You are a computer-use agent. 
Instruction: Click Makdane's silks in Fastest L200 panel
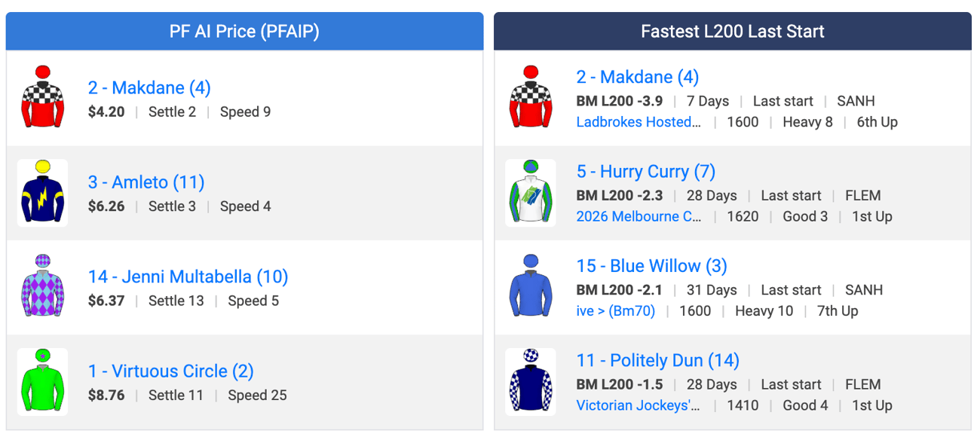[x=531, y=98]
